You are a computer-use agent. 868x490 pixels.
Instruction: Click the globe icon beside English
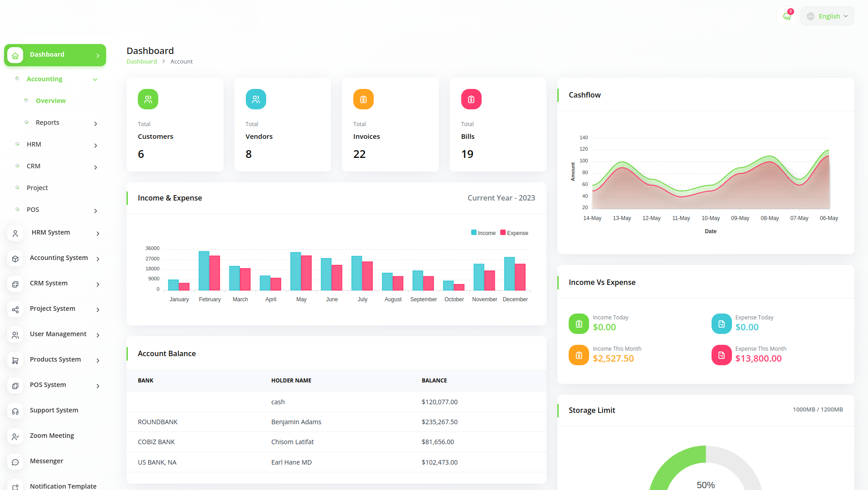[810, 16]
